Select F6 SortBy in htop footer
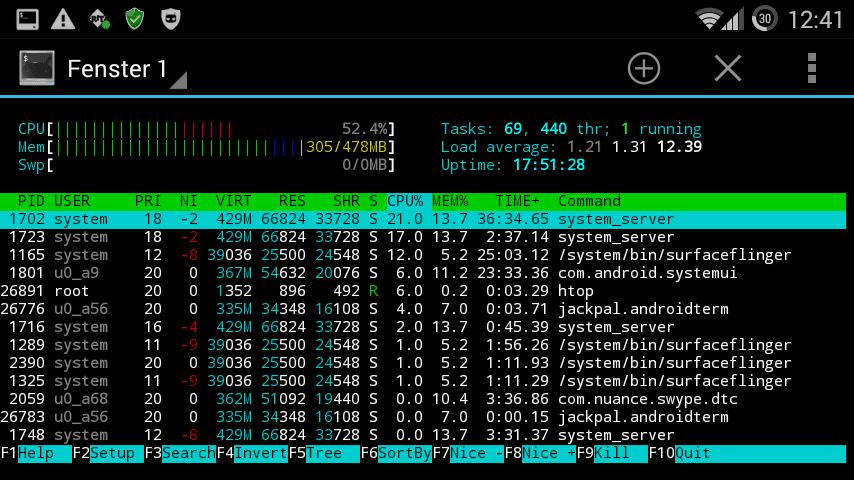The height and width of the screenshot is (480, 854). tap(396, 453)
